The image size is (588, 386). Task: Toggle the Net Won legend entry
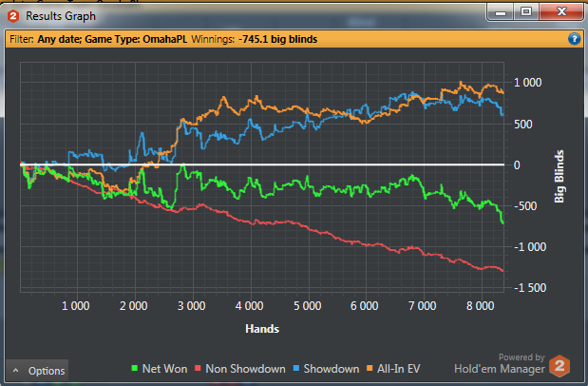(160, 369)
